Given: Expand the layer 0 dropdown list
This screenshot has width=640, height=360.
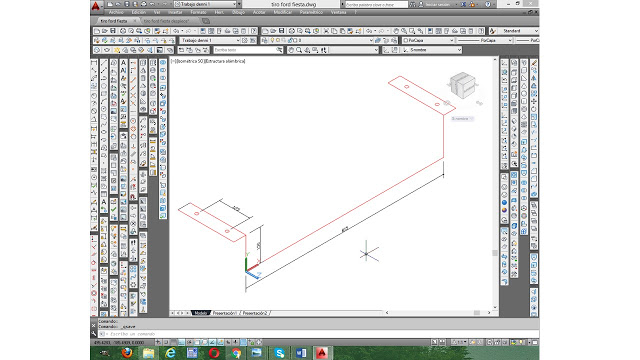Looking at the screenshot, I should [x=371, y=40].
